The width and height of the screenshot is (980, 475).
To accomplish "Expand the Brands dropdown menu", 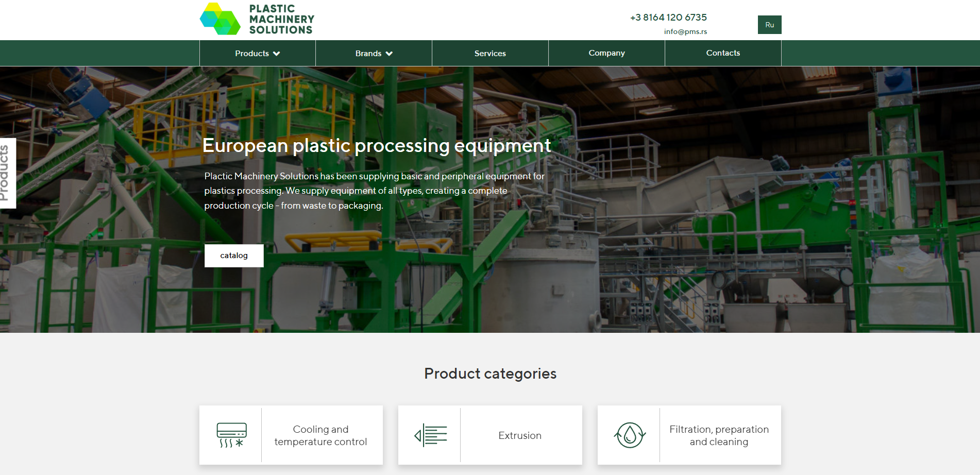I will pyautogui.click(x=374, y=53).
